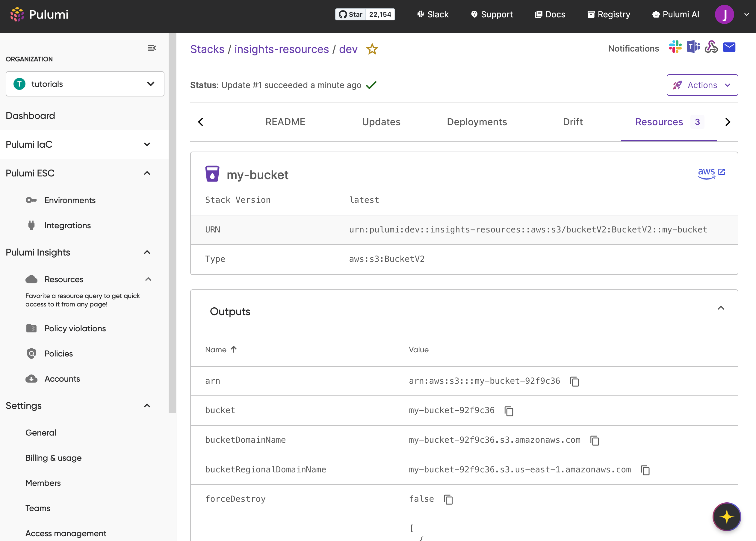
Task: Favorite the stack with star icon
Action: [x=372, y=49]
